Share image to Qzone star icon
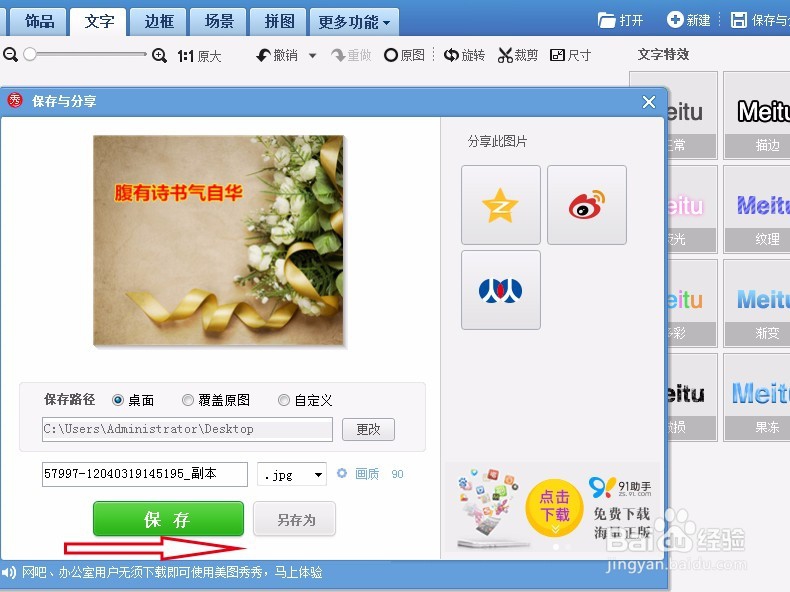This screenshot has width=790, height=592. (500, 205)
